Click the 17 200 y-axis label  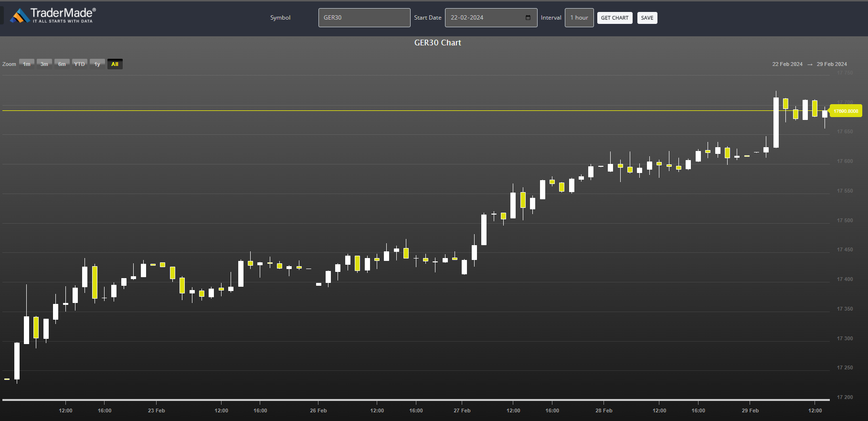click(845, 397)
